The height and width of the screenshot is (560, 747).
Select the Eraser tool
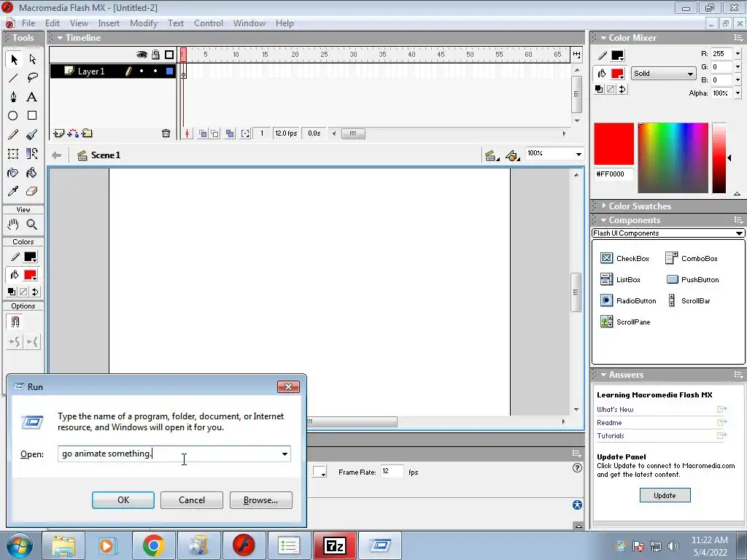coord(32,192)
